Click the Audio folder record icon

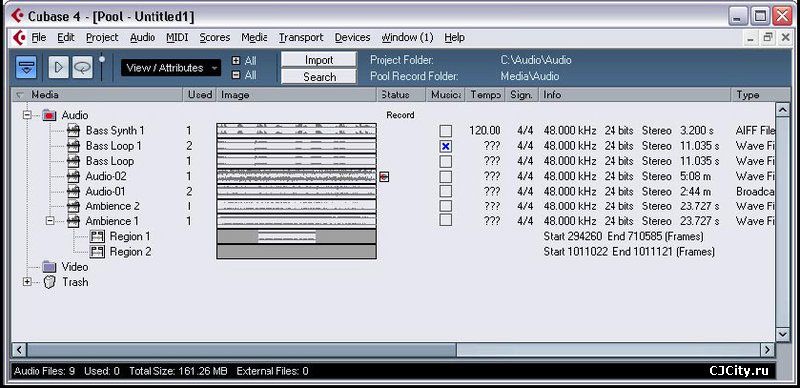(49, 115)
